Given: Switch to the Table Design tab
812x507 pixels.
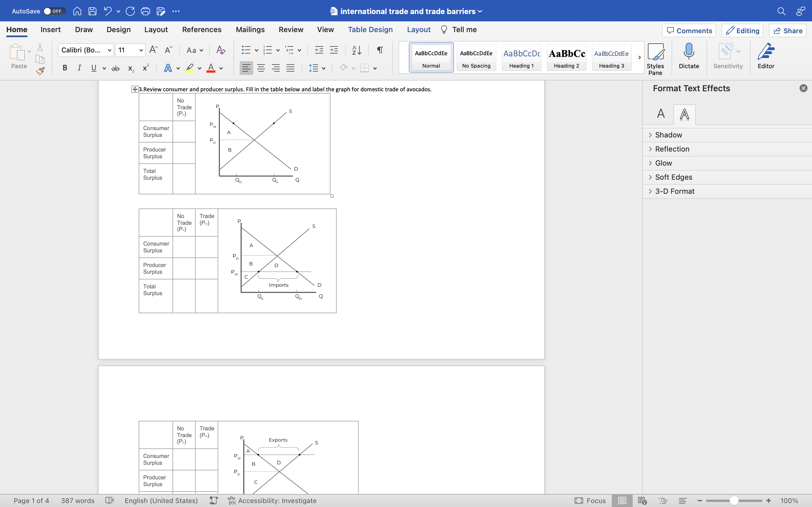Looking at the screenshot, I should 370,30.
